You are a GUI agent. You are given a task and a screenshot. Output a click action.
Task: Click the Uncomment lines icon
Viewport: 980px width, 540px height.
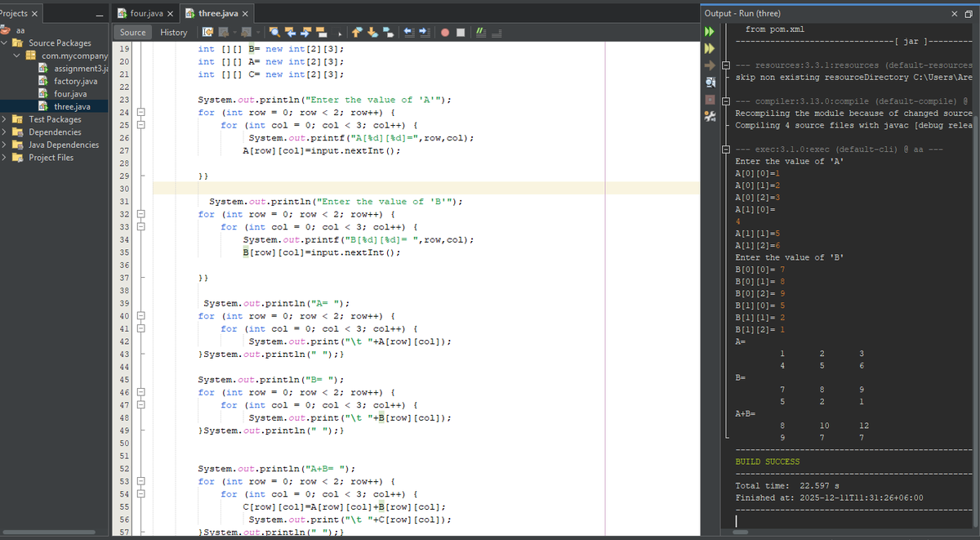(x=496, y=33)
